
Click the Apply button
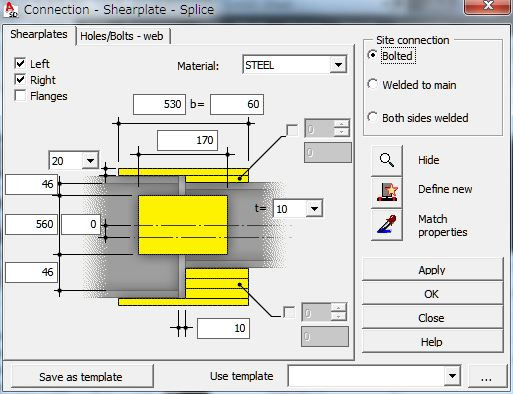pyautogui.click(x=432, y=270)
